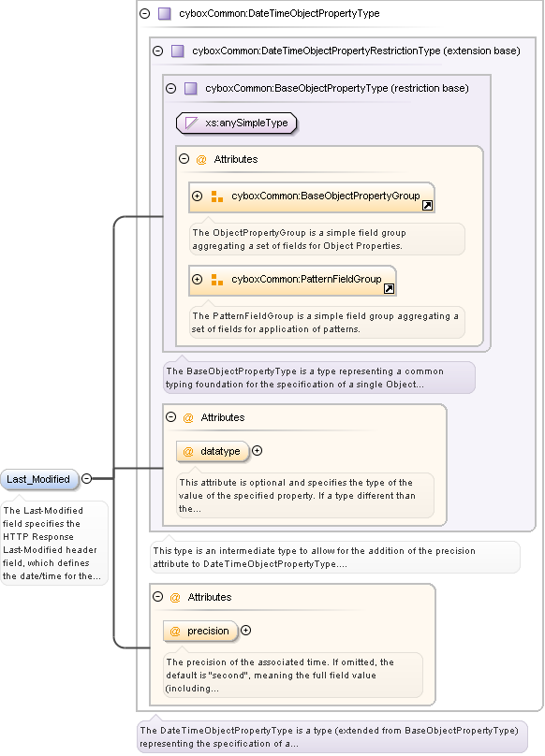Collapse the cyboxCommon:DateTimeObjectPropertyType node
Image resolution: width=545 pixels, height=756 pixels.
point(145,13)
